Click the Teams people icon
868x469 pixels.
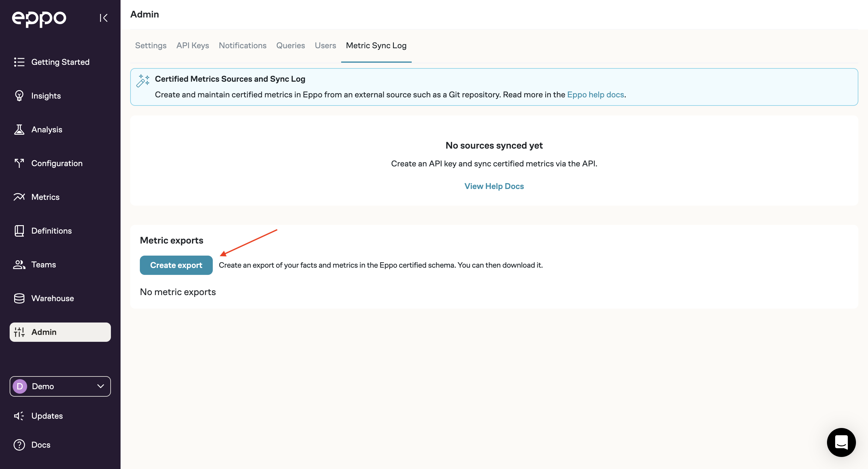19,264
